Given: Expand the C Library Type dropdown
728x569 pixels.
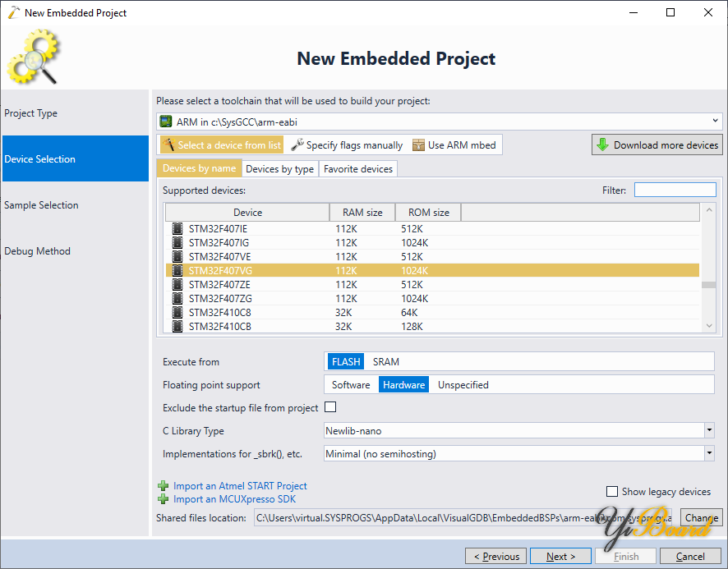Looking at the screenshot, I should point(708,430).
